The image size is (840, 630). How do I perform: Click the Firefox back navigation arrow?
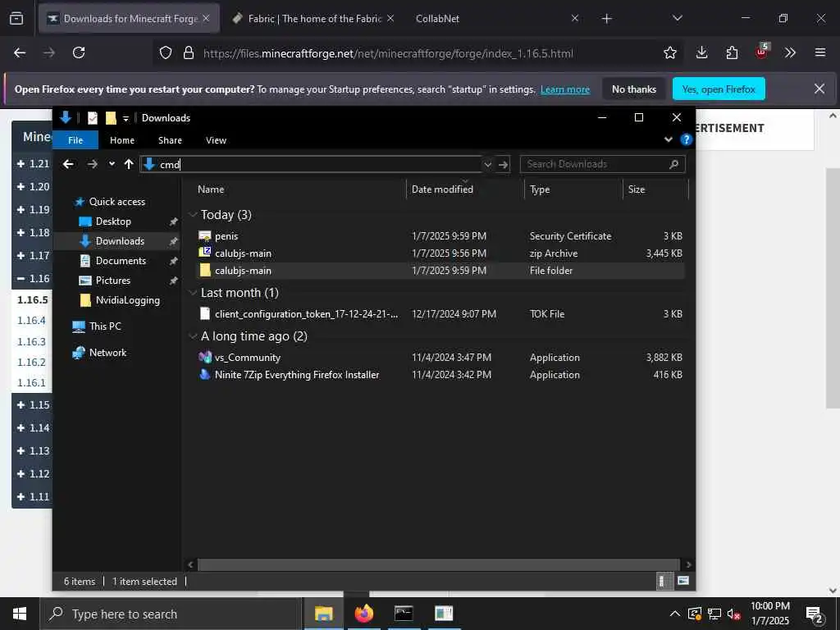(x=20, y=52)
